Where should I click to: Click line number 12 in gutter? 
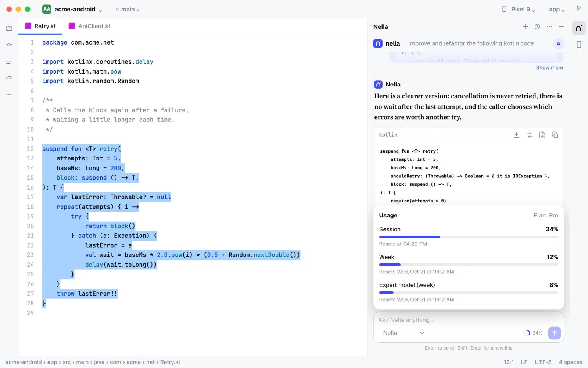point(30,149)
